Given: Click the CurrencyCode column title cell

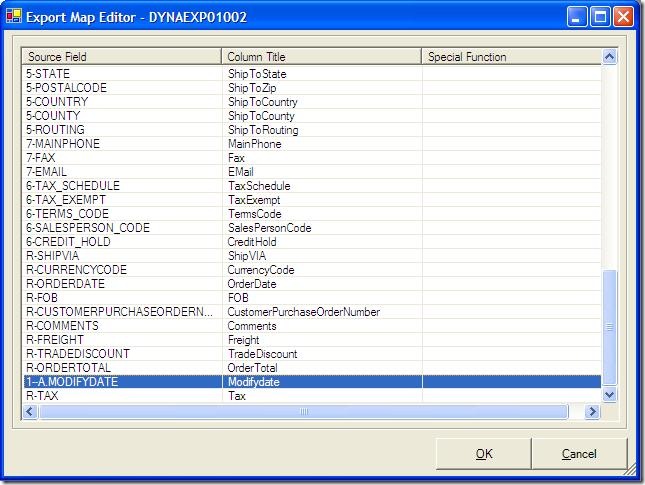Looking at the screenshot, I should (x=322, y=269).
